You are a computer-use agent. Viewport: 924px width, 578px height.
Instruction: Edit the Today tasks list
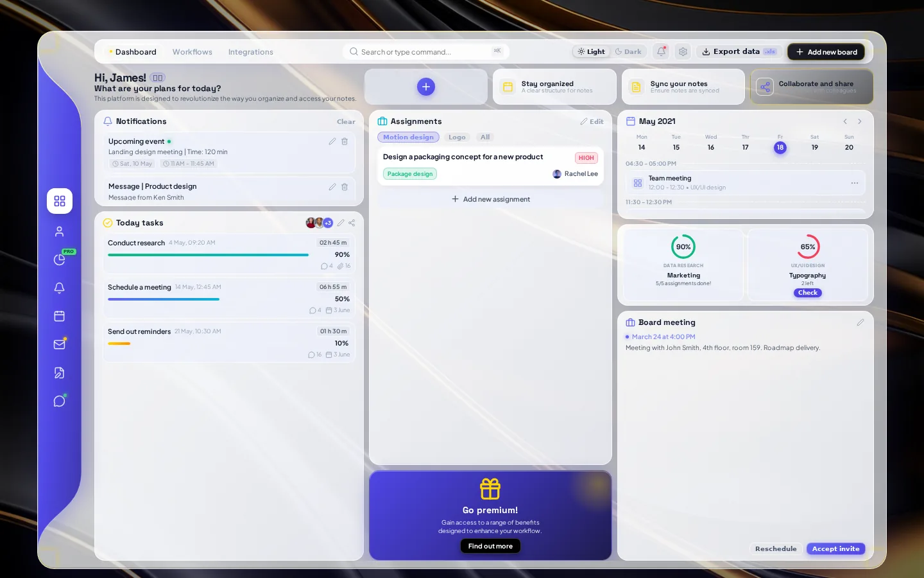[341, 223]
